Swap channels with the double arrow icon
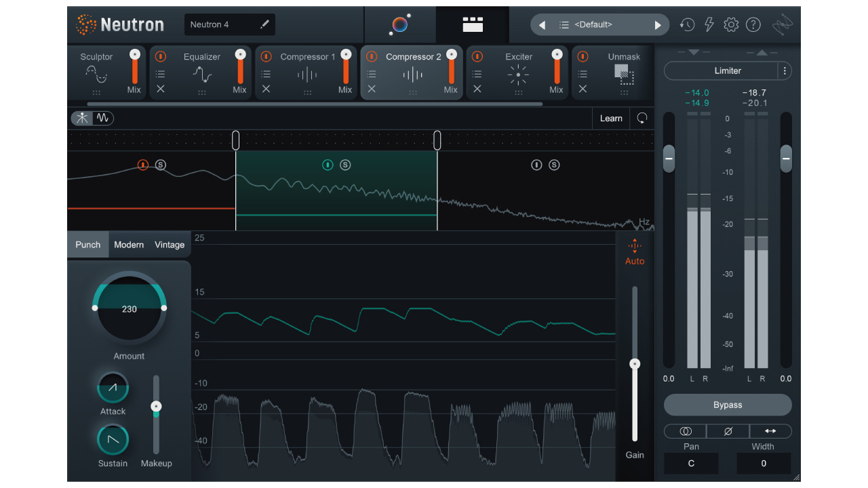This screenshot has height=488, width=868. tap(770, 431)
